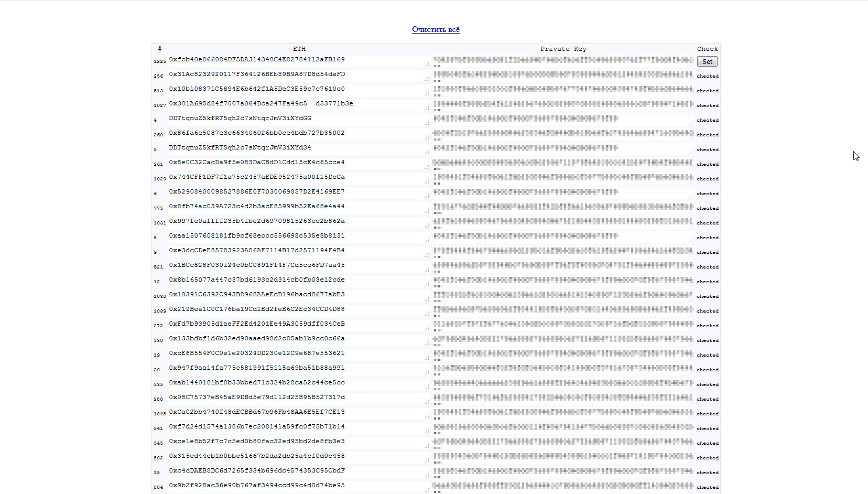Select the 'checked' status in row 272
The height and width of the screenshot is (494, 868).
(x=708, y=326)
